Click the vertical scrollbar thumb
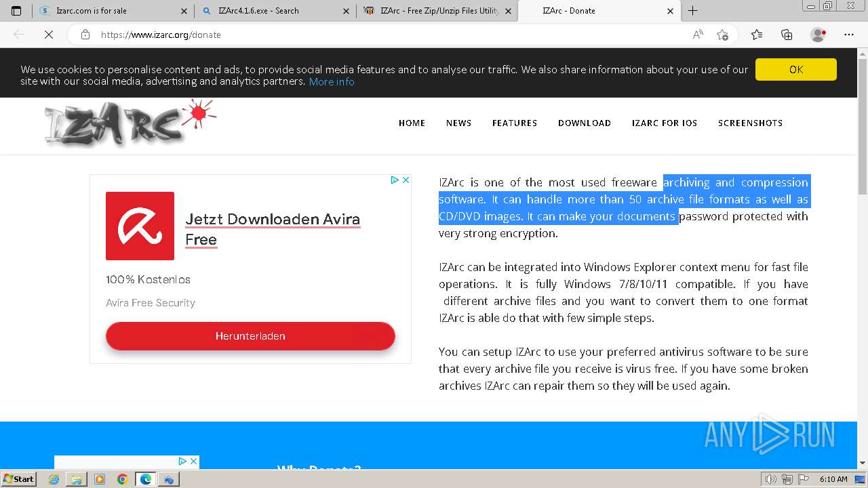Screen dimensions: 868x488 click(x=863, y=126)
